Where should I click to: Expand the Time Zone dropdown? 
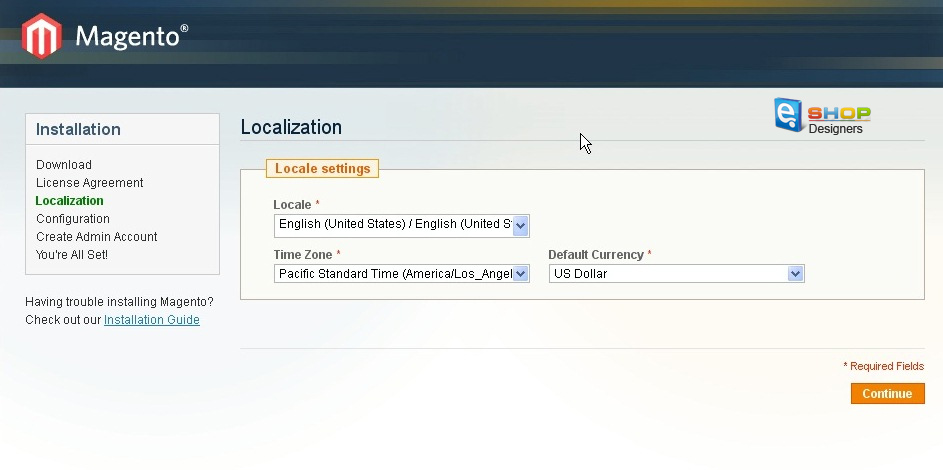point(401,274)
